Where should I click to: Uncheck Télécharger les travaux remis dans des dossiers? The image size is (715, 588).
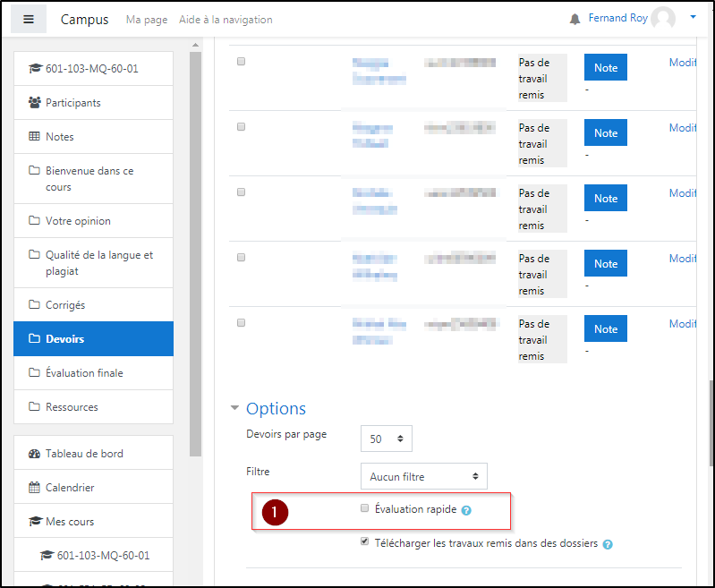click(364, 541)
